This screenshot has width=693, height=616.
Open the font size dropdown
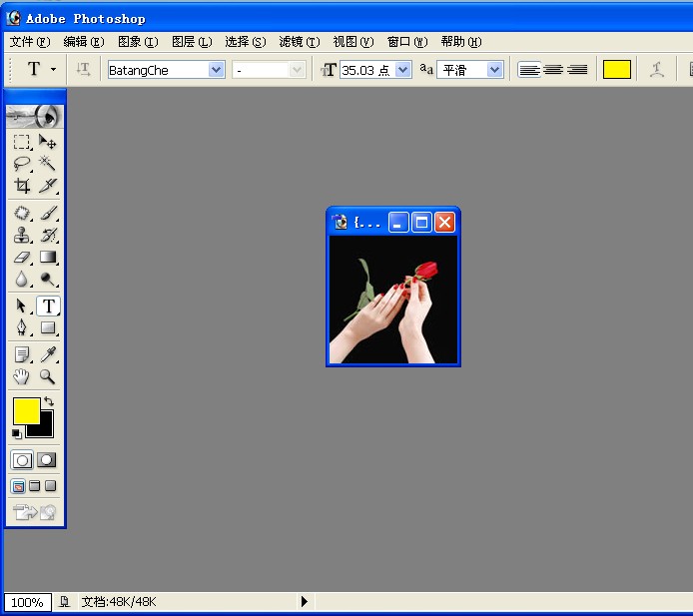403,70
